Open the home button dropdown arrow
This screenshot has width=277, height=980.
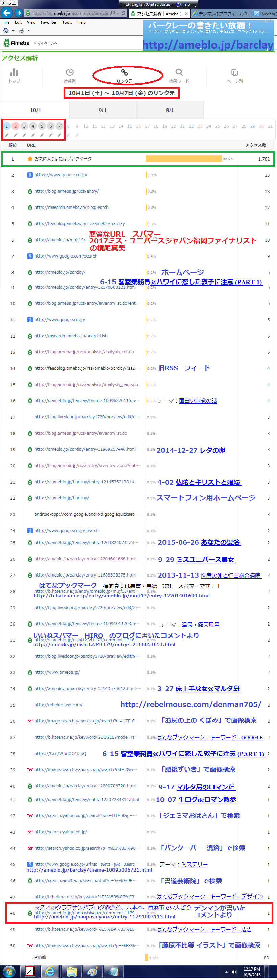[13, 31]
